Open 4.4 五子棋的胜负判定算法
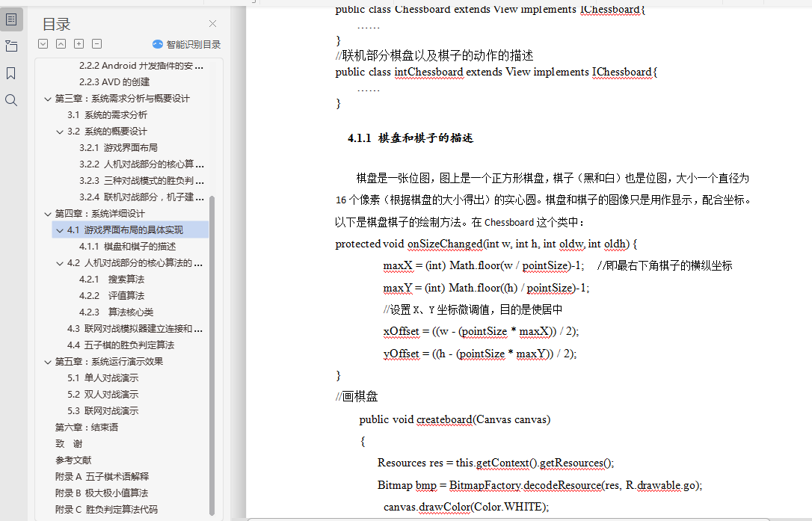The image size is (812, 521). [x=120, y=345]
